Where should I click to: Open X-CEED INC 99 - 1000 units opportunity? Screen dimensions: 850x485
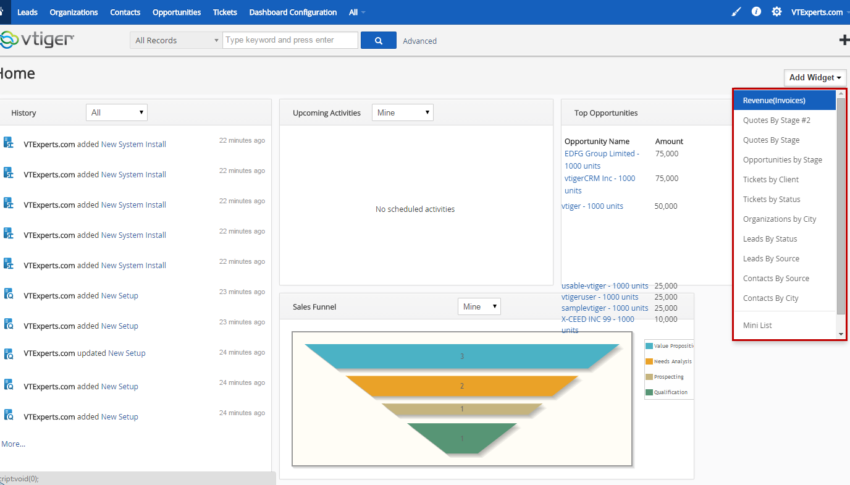tap(597, 324)
